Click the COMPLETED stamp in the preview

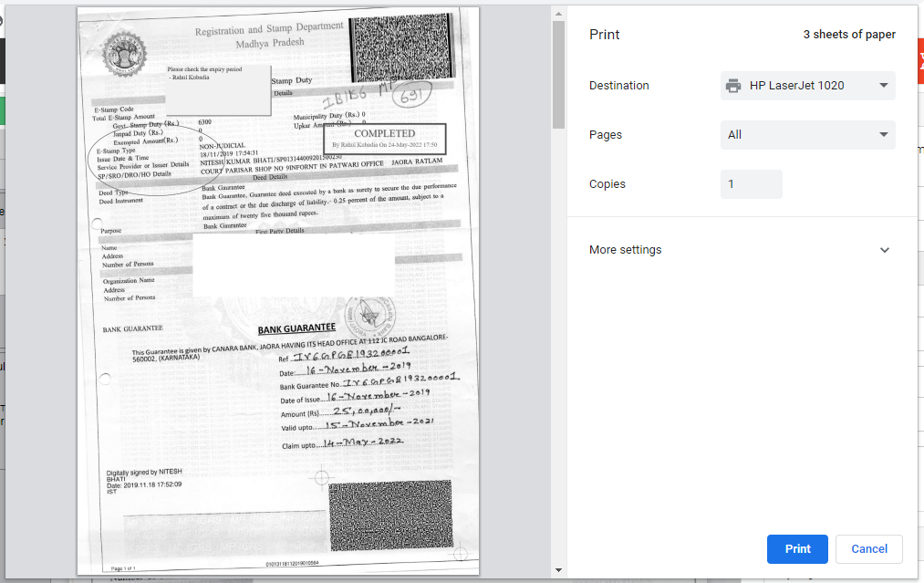pos(383,137)
